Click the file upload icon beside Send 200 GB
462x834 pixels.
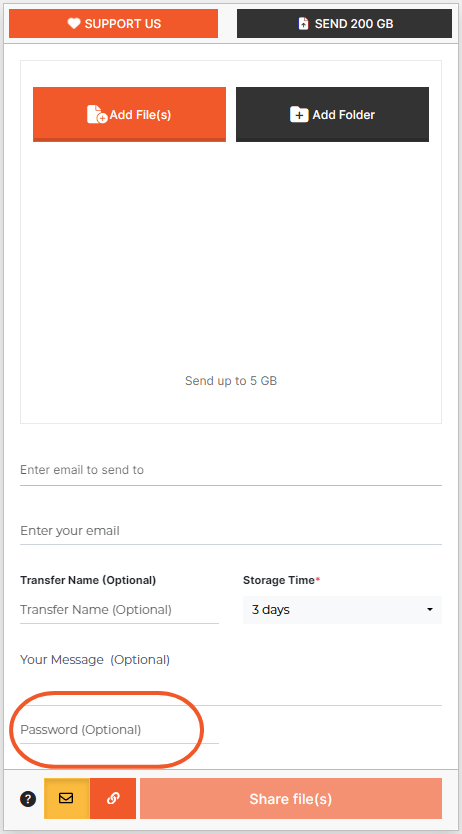point(303,23)
